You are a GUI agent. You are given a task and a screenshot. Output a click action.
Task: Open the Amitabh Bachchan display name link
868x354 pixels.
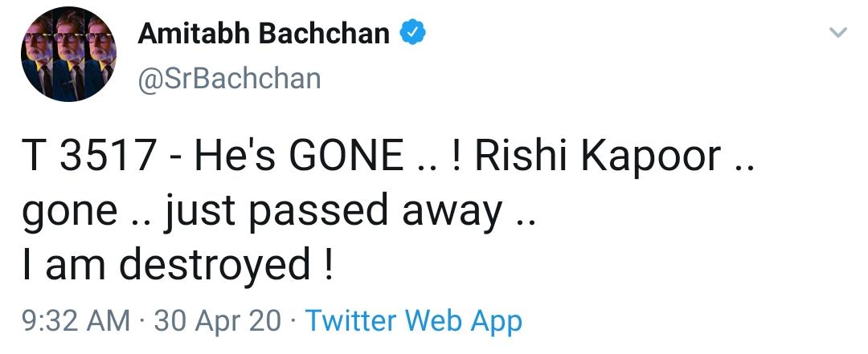pyautogui.click(x=264, y=34)
